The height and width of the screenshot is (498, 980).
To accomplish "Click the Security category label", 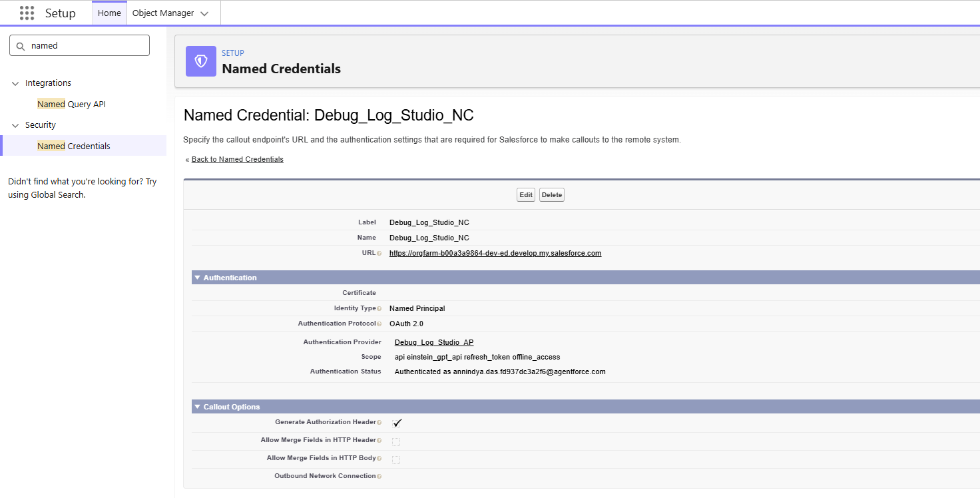I will 41,125.
